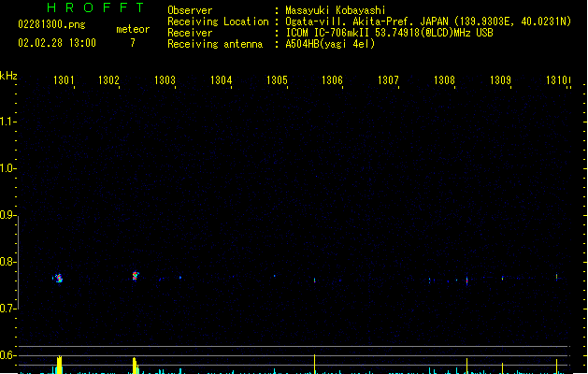Viewport: 588px width, 374px height.
Task: Select antenna value A504HB(yagi 4el)
Action: (x=330, y=44)
